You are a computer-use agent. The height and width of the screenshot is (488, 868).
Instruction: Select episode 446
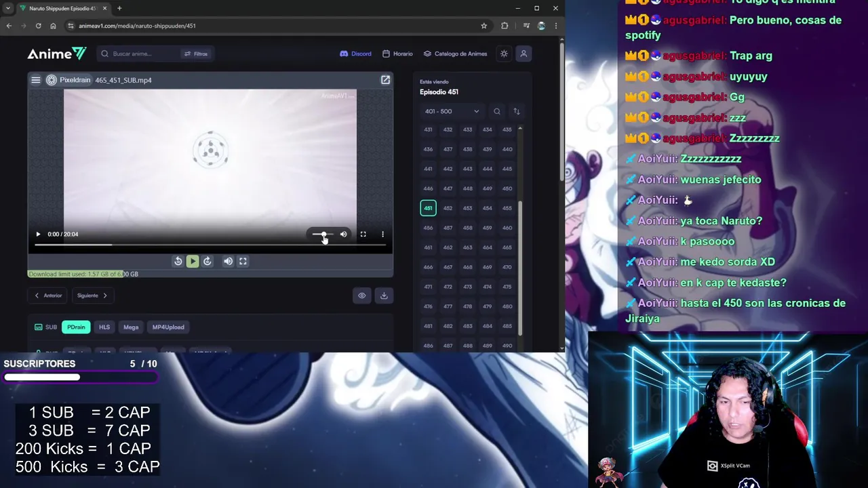pos(428,188)
